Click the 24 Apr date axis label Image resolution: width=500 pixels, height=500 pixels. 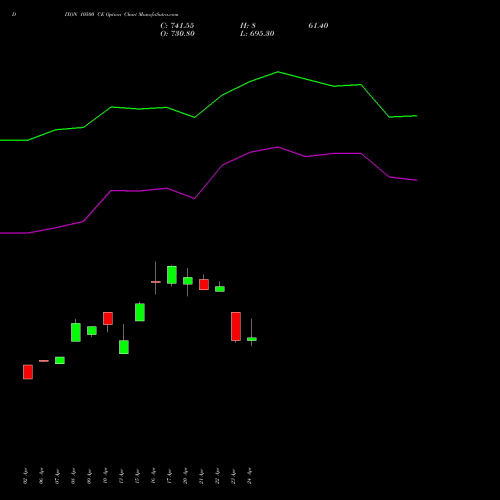tap(249, 476)
